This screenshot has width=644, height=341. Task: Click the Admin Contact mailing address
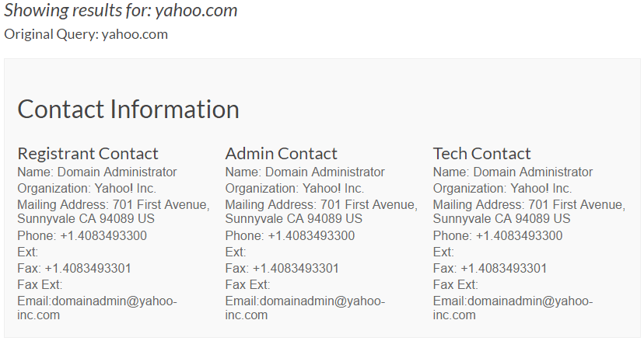pyautogui.click(x=321, y=211)
